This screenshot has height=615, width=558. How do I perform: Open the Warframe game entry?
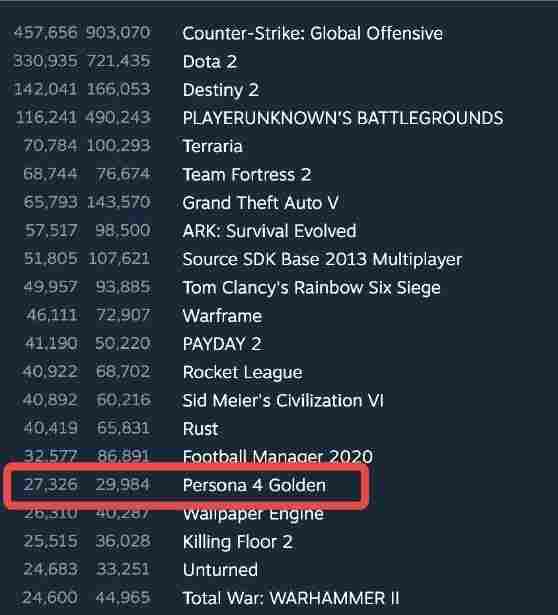click(x=222, y=316)
